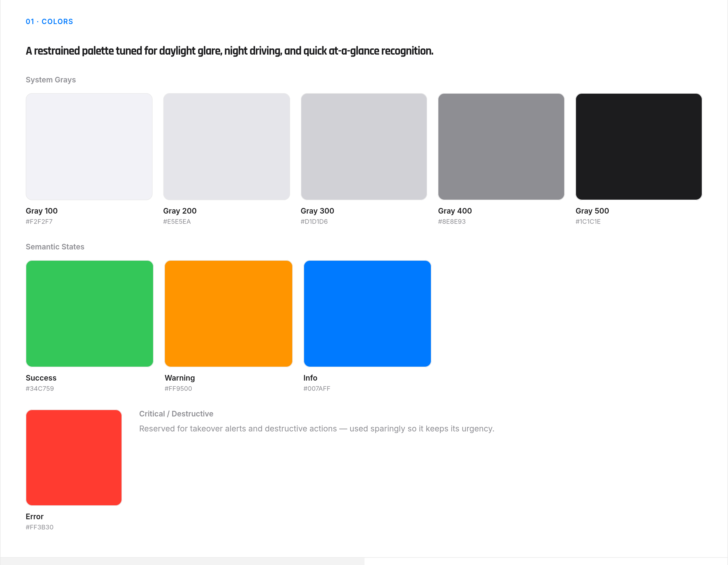Click the hex value #8E8E93

click(x=452, y=221)
